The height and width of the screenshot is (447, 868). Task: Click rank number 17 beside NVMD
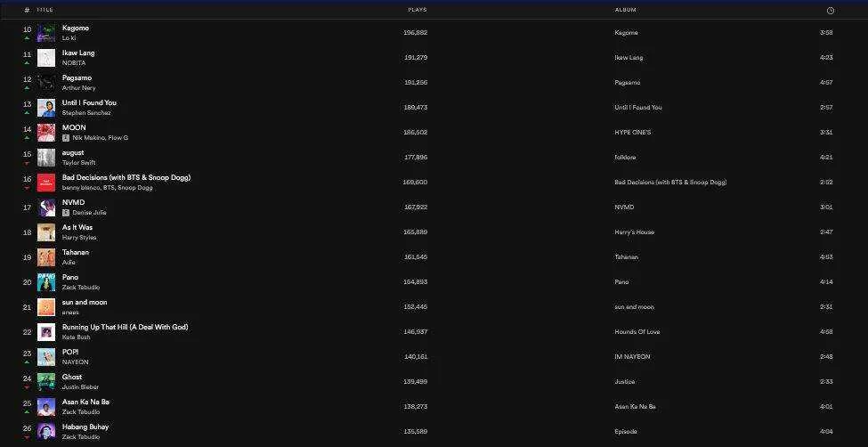27,207
